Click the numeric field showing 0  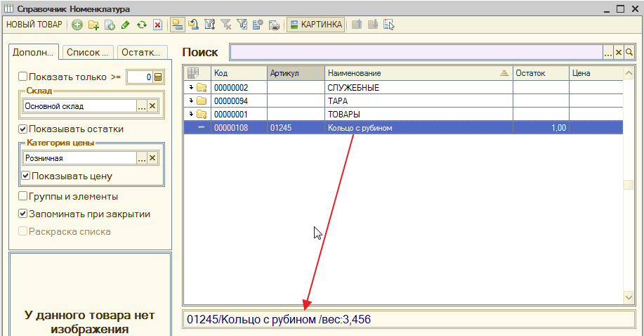pyautogui.click(x=140, y=77)
